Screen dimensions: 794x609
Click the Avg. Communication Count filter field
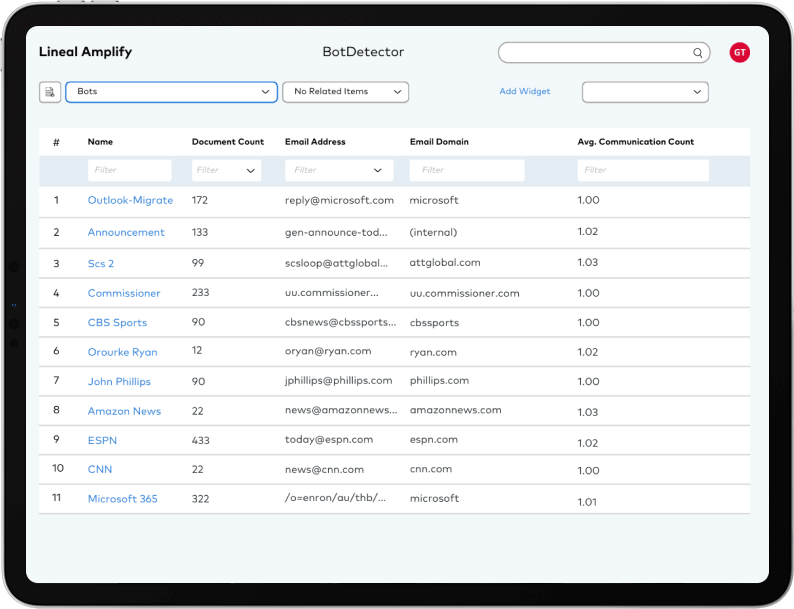[x=642, y=171]
